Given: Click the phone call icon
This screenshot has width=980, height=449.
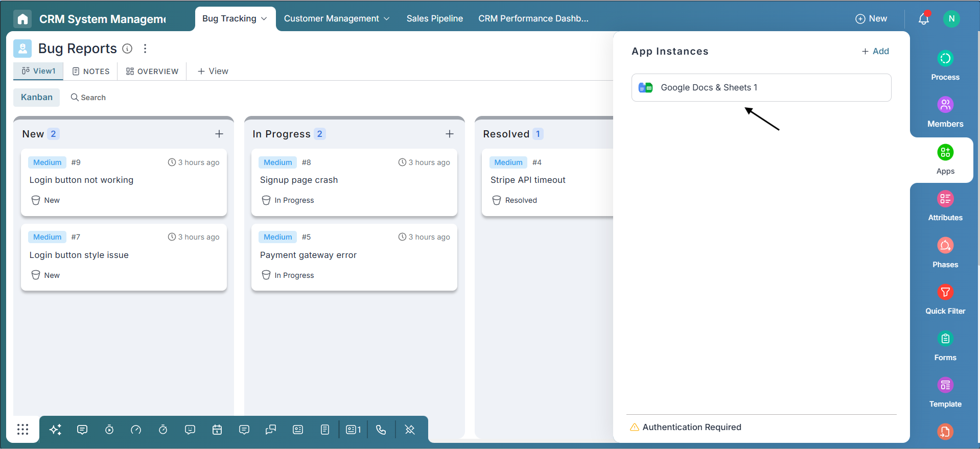Looking at the screenshot, I should [381, 430].
